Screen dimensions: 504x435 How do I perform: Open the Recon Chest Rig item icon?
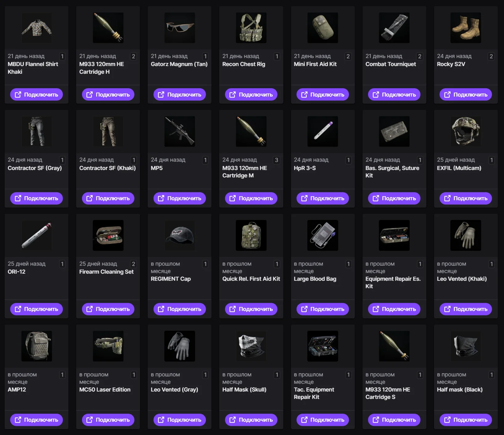coord(251,28)
